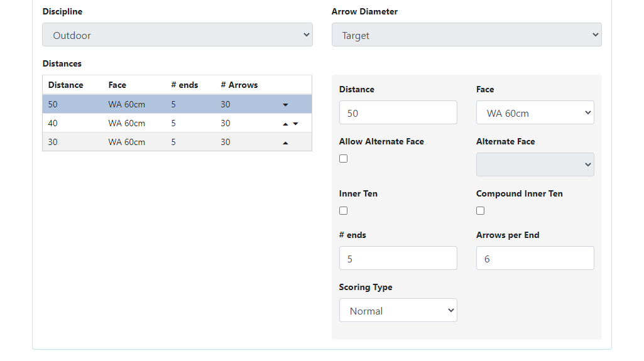644x361 pixels.
Task: Click the # ends input field
Action: pos(398,258)
